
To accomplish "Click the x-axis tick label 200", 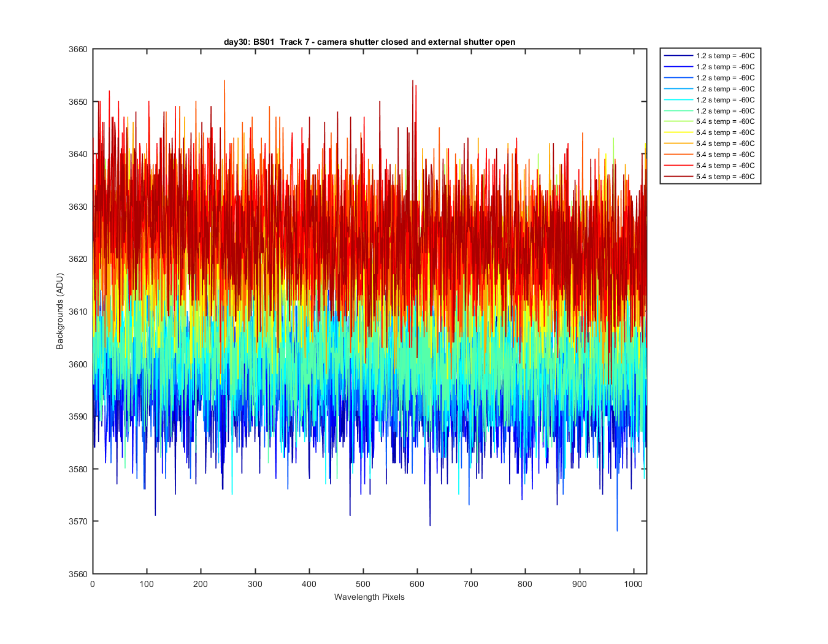I will click(201, 584).
